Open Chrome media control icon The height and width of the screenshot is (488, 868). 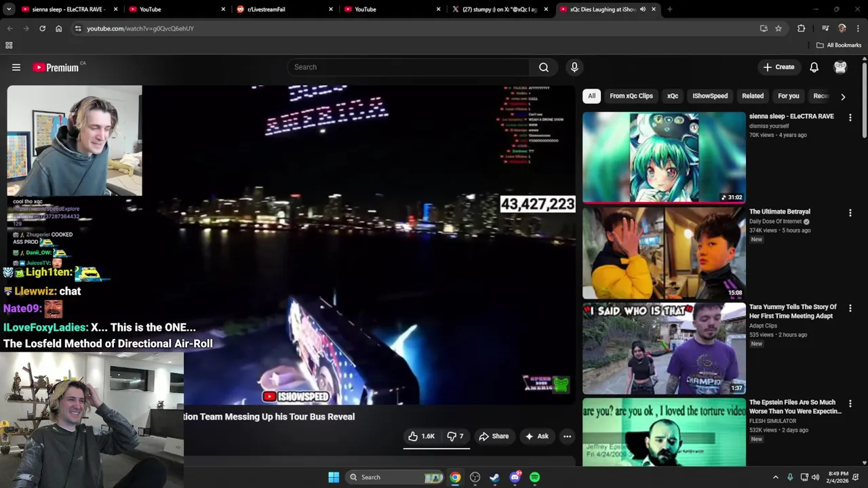point(825,28)
